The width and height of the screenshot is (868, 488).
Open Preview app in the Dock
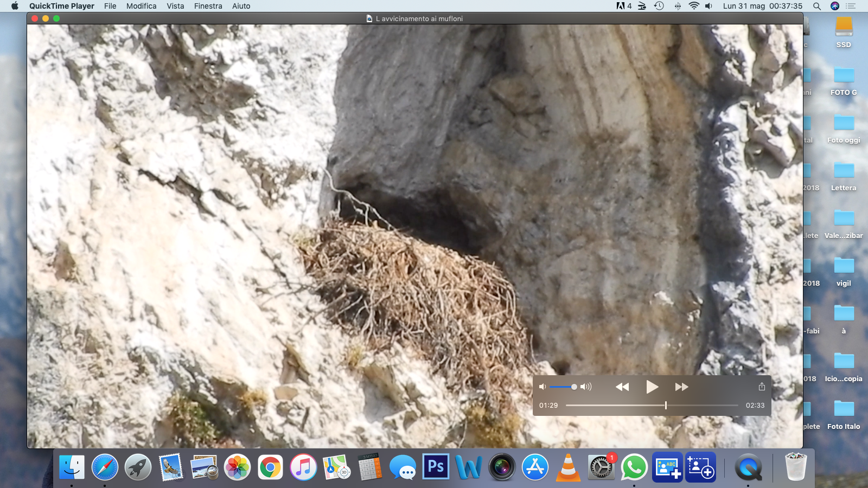(204, 467)
